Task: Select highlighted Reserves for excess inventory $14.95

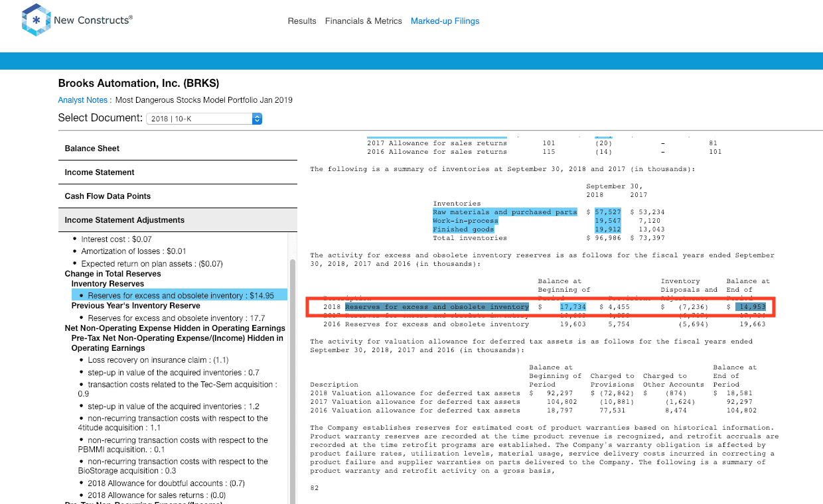Action: coord(179,295)
